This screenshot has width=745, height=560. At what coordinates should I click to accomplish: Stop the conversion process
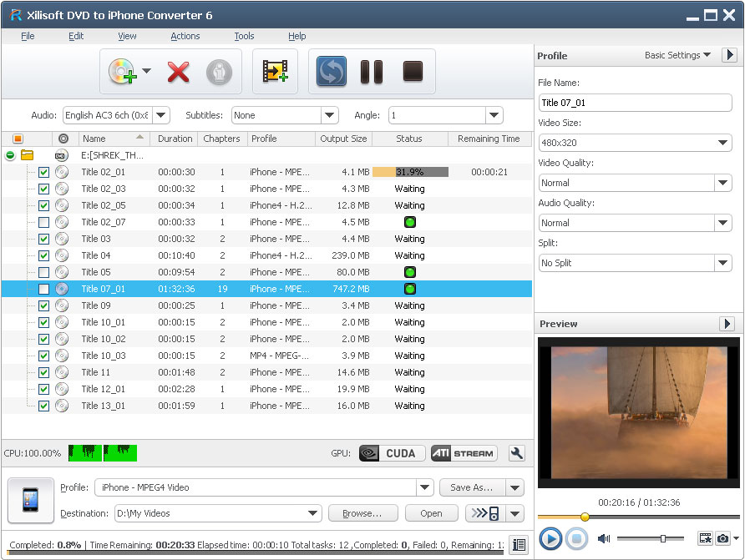coord(413,72)
